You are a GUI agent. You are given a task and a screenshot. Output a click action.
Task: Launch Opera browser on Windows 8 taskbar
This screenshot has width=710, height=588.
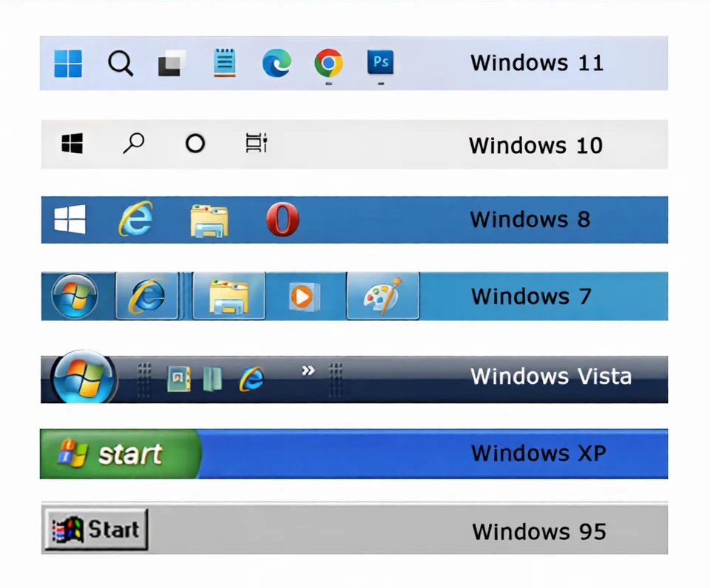pos(283,219)
